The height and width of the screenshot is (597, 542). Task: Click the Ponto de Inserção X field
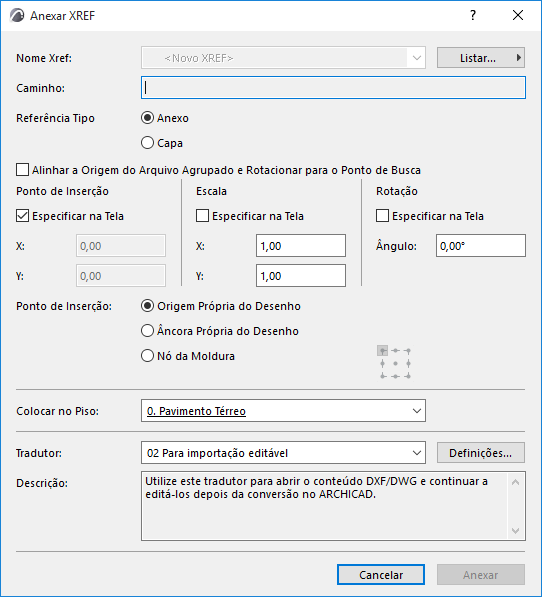[121, 246]
